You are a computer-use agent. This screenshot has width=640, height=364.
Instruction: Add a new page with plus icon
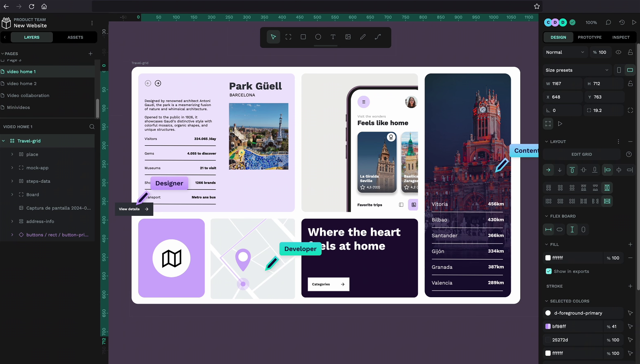coord(90,54)
